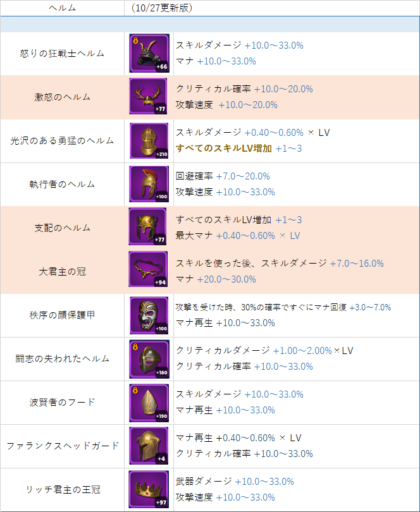The image size is (420, 512).
Task: Open the 執行者のヘルム red-crested helmet icon
Action: click(x=149, y=184)
